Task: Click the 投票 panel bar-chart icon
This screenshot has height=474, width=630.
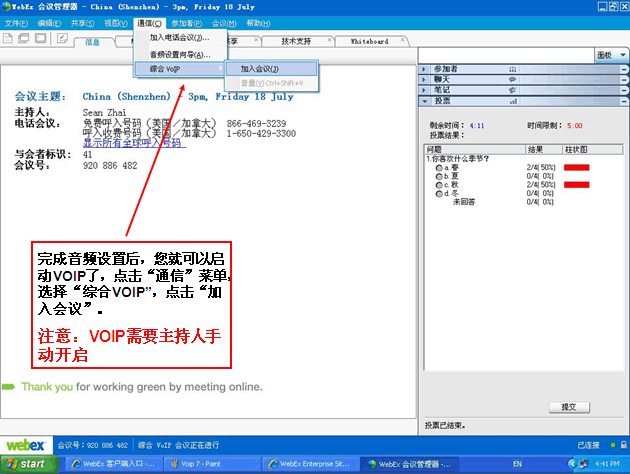Action: 513,101
